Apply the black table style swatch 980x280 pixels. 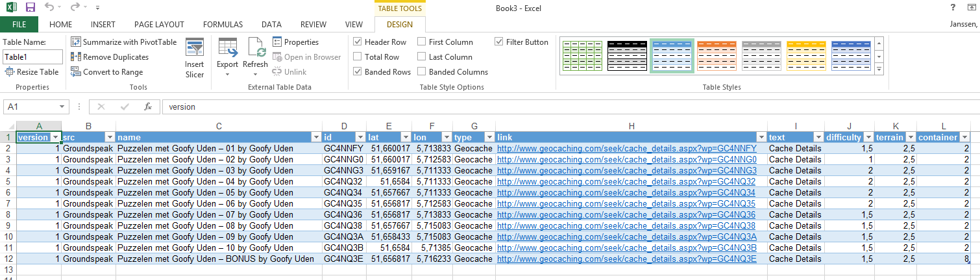click(627, 57)
